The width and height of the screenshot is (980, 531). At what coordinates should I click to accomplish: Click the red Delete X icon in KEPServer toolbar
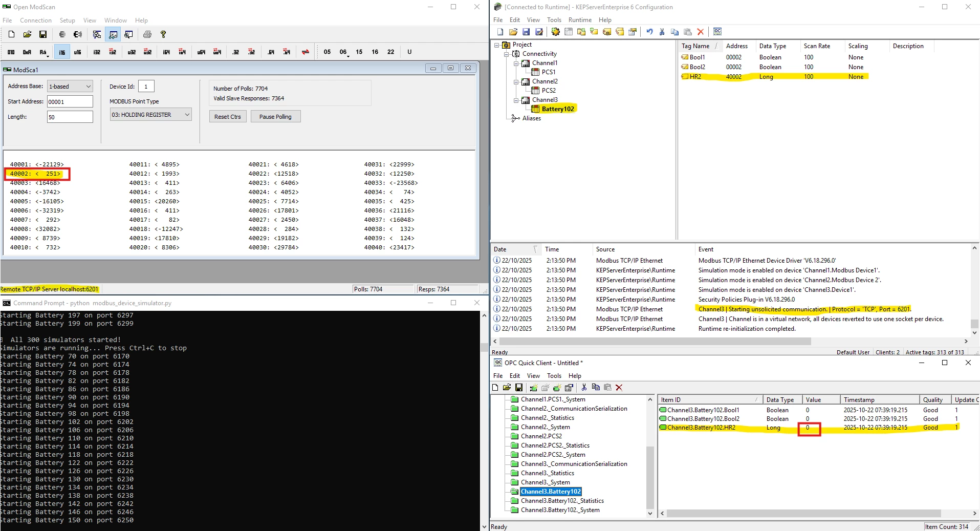tap(701, 32)
